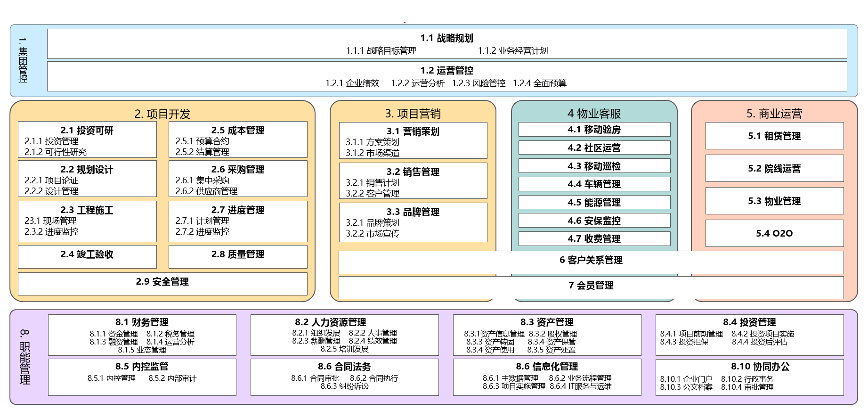The image size is (868, 418).
Task: Select the '2.1 投资可研' heading
Action: (x=87, y=131)
